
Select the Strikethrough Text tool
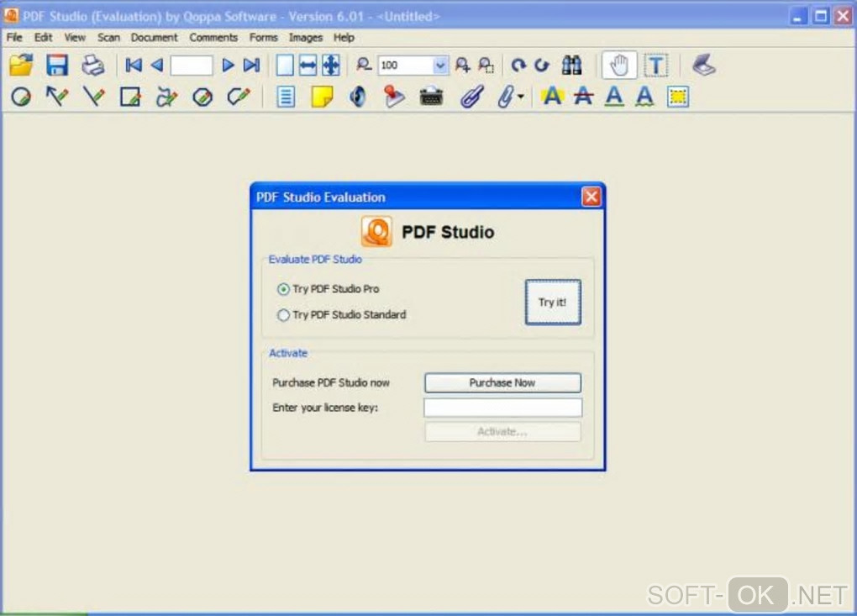(584, 96)
